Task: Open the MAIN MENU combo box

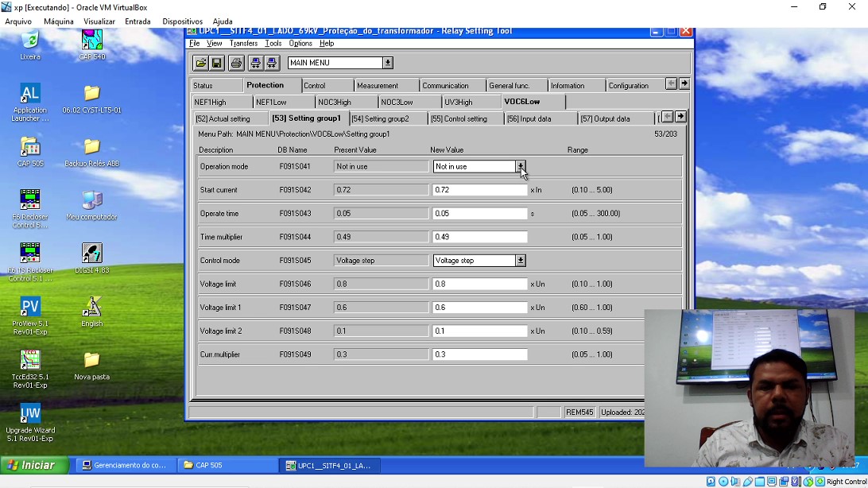Action: 387,63
